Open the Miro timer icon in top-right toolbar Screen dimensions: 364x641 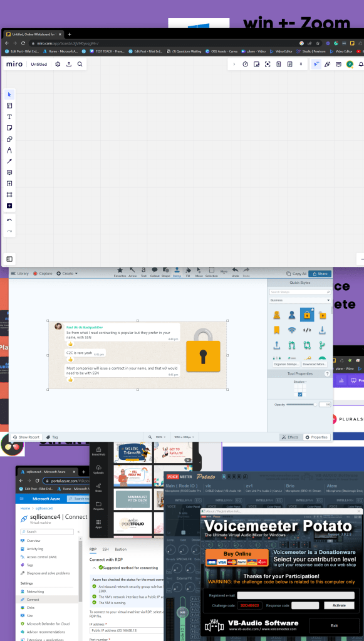(x=245, y=64)
